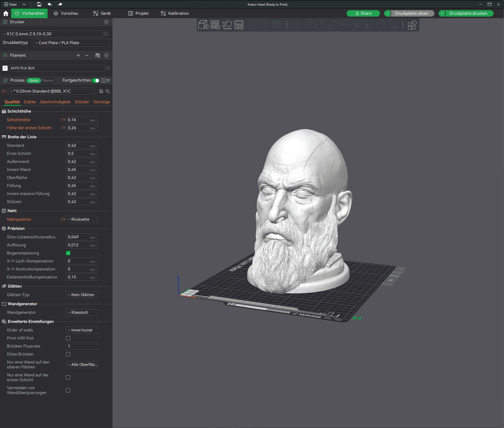Open the X1C 0,4mm printer dropdown

pyautogui.click(x=52, y=34)
